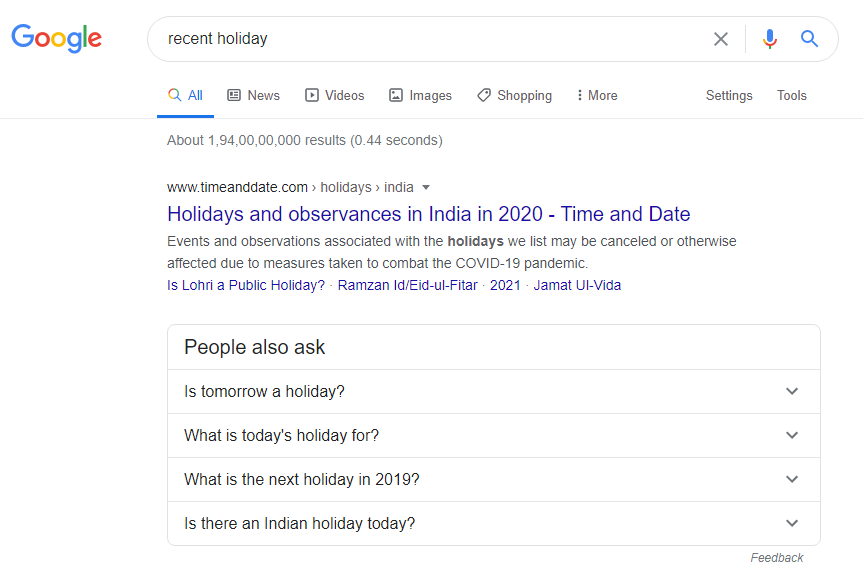Image resolution: width=863 pixels, height=583 pixels.
Task: Go to the Shopping tab
Action: (x=515, y=95)
